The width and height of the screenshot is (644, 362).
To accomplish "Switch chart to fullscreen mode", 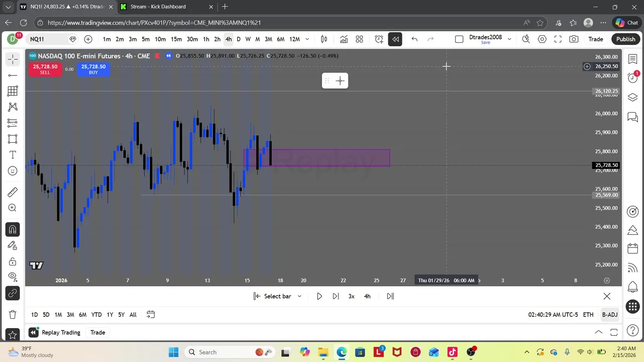I will tap(558, 39).
